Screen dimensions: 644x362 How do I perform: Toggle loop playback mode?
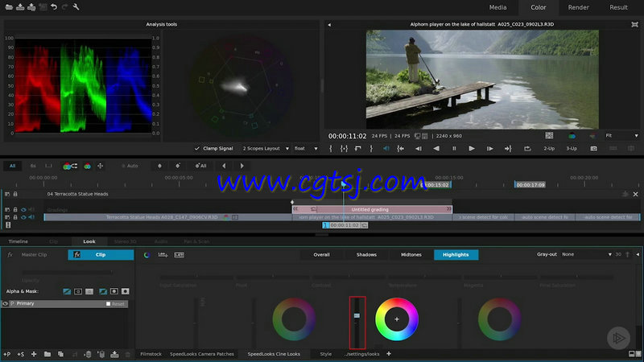click(527, 149)
